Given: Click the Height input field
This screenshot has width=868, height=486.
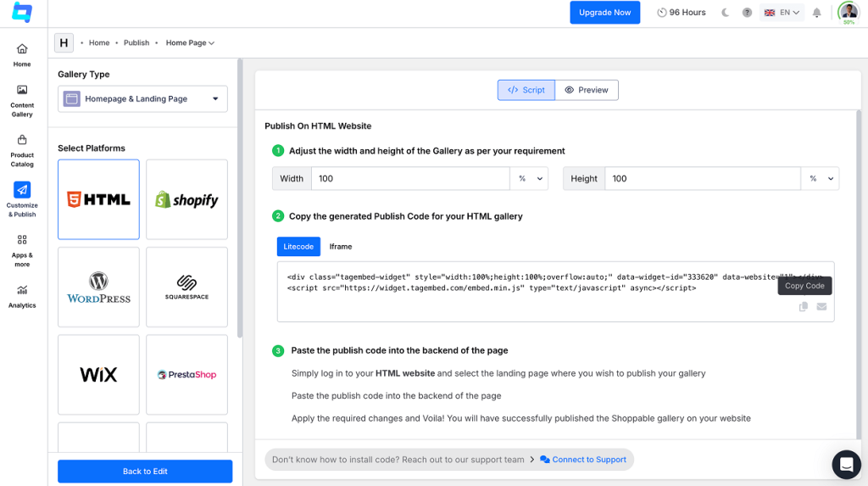Looking at the screenshot, I should [703, 178].
